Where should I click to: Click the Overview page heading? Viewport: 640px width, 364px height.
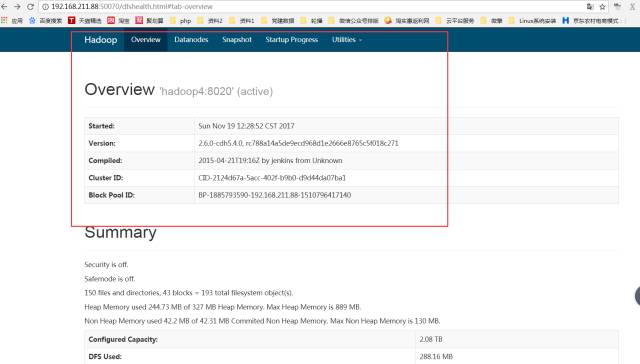120,89
